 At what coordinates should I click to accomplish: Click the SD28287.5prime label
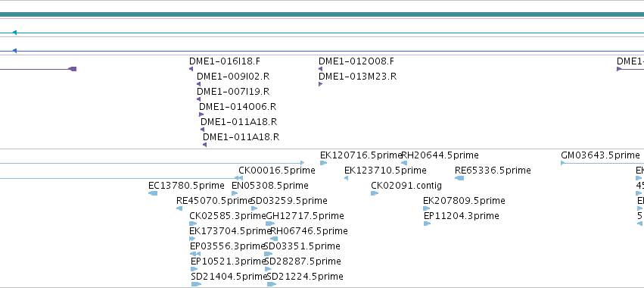[303, 261]
